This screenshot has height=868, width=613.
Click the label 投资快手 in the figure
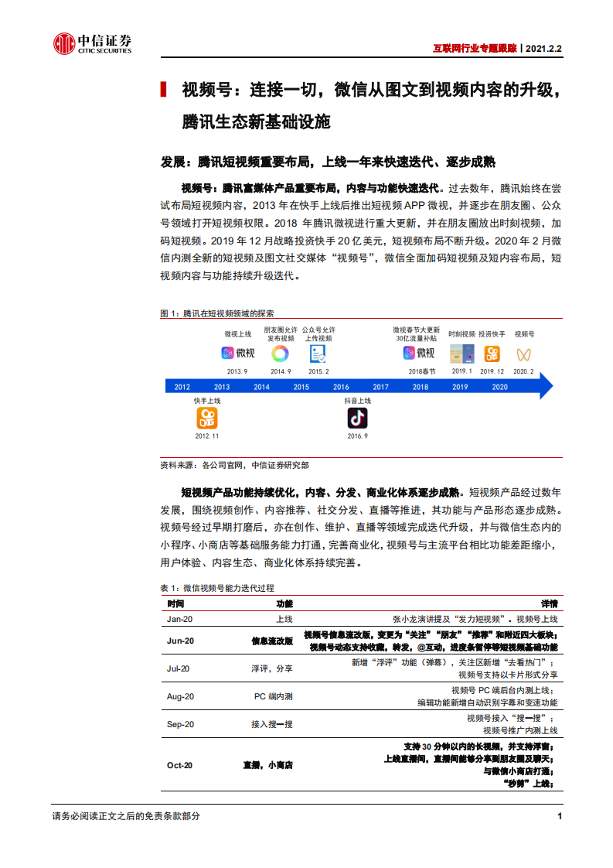click(x=492, y=333)
